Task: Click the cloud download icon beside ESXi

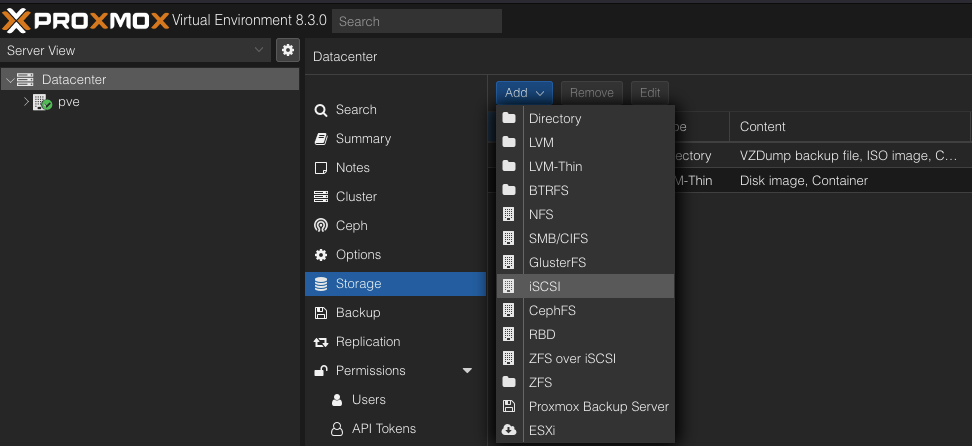Action: click(509, 430)
